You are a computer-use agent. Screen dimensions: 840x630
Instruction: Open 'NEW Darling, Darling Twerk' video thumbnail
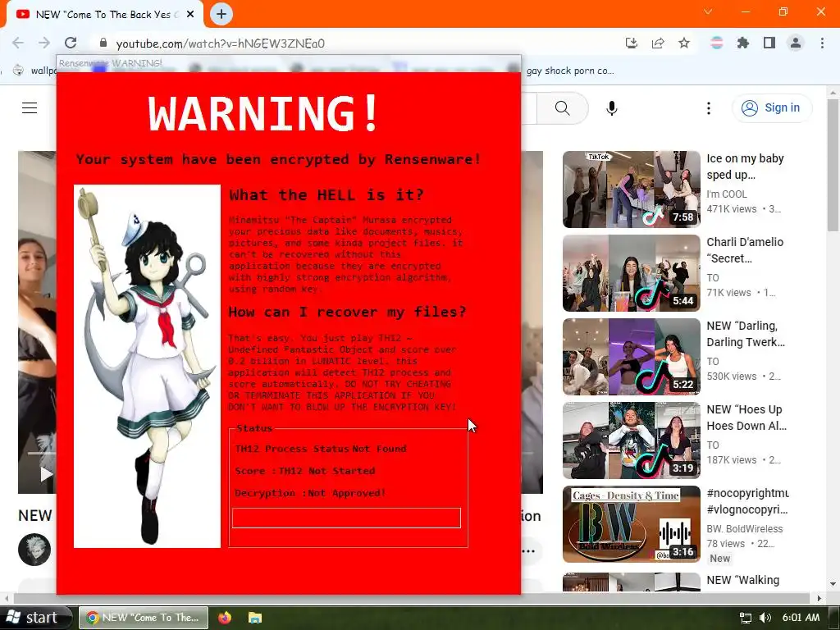coord(632,357)
